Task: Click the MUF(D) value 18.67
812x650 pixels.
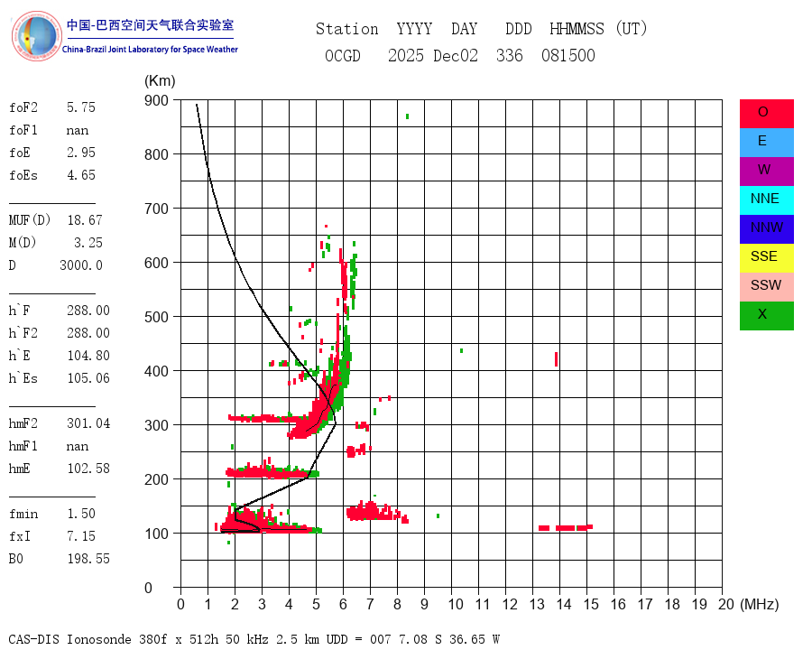Action: (85, 220)
